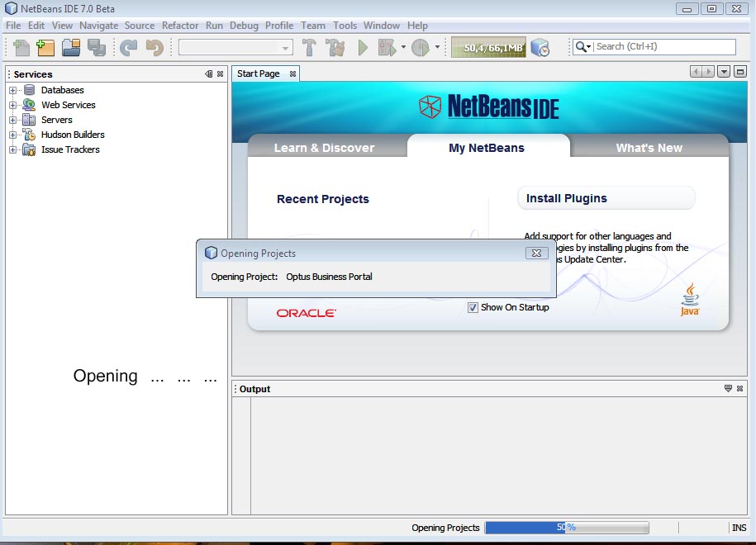Click the Opening Projects progress bar
Screen dimensions: 756x545
(x=567, y=528)
